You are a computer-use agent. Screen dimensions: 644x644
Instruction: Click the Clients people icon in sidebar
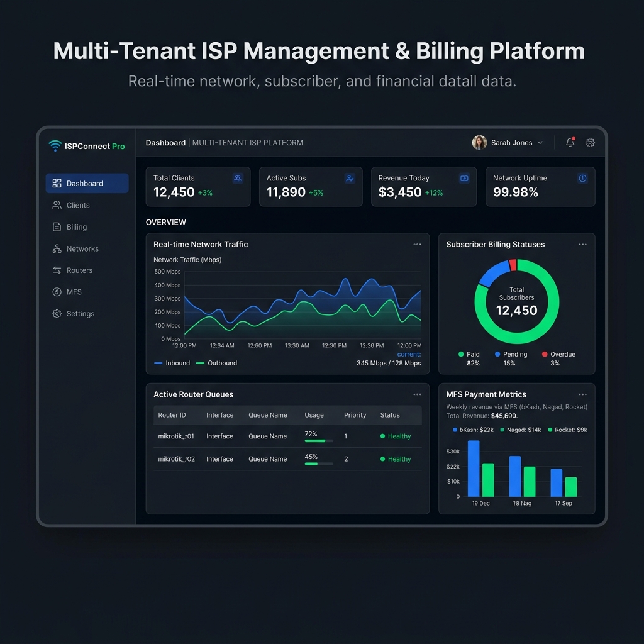(x=57, y=205)
